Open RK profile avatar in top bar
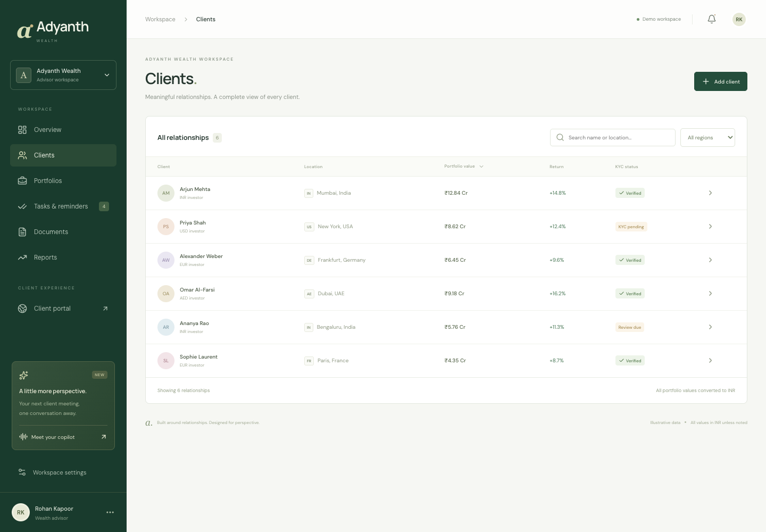 pyautogui.click(x=739, y=19)
